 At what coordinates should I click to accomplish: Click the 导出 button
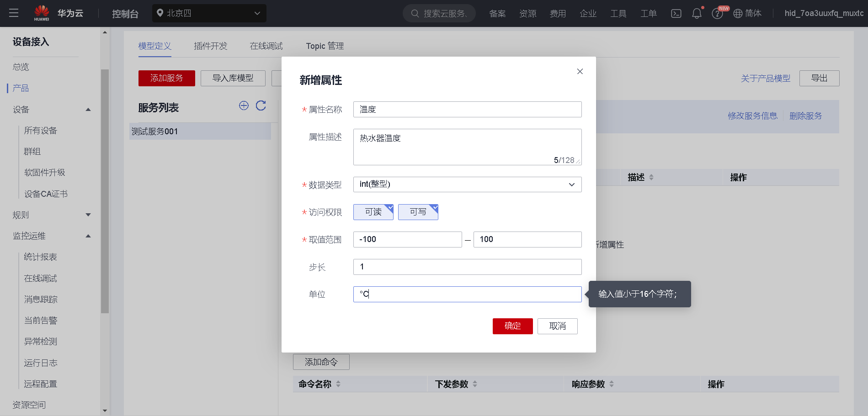click(820, 78)
